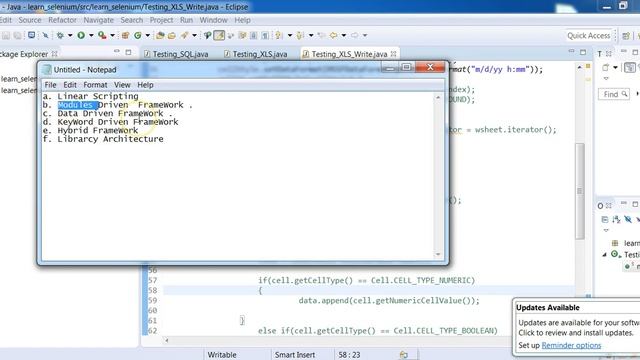Image resolution: width=640 pixels, height=360 pixels.
Task: Click the Writable status bar entry
Action: point(222,355)
